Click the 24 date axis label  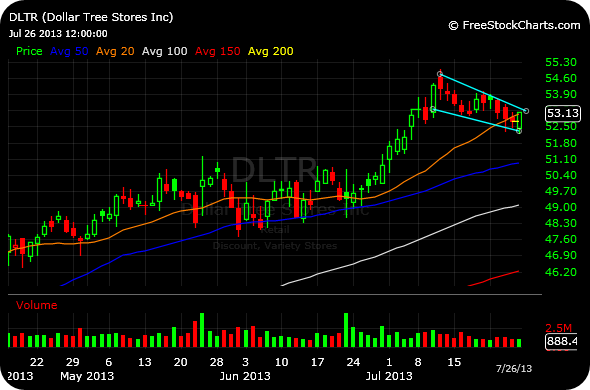click(353, 362)
